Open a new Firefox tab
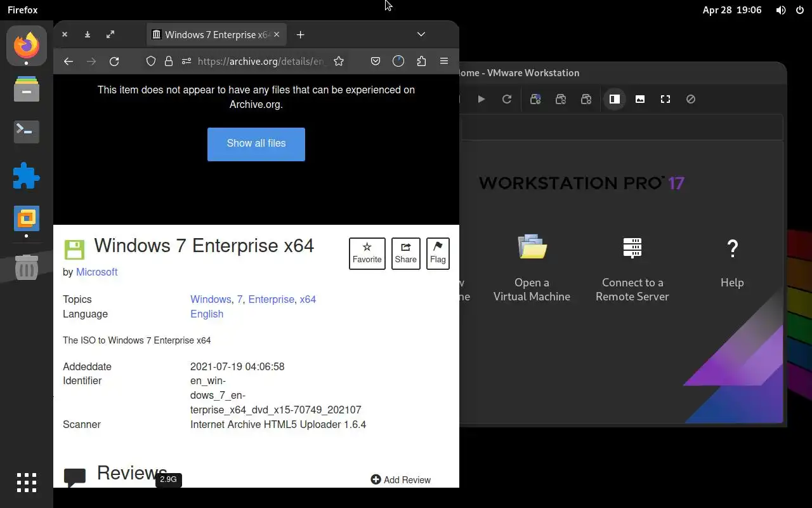812x508 pixels. click(301, 34)
